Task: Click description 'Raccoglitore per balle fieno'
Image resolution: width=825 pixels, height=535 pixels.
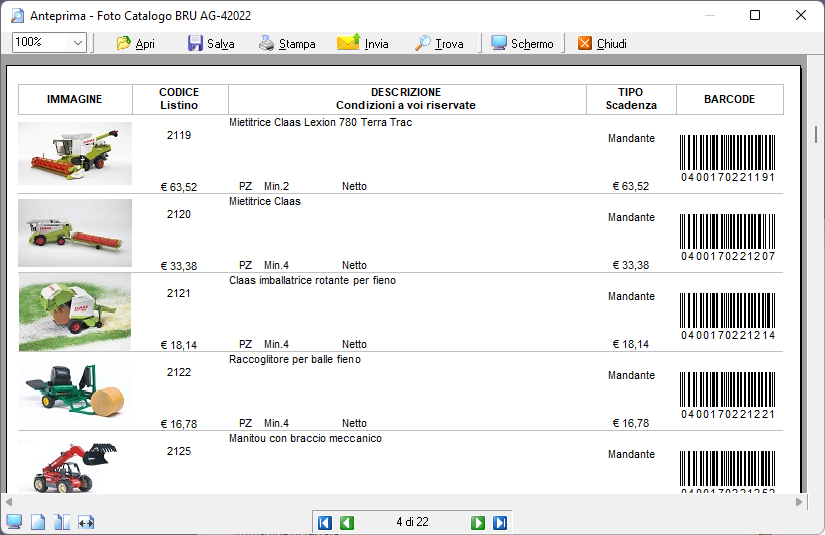Action: point(295,359)
